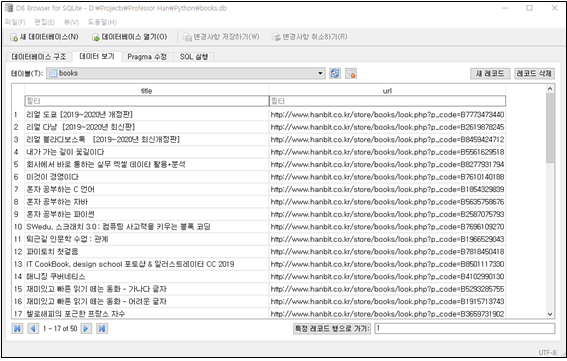The width and height of the screenshot is (567, 361).
Task: Click the '1 - 17 of 50' record count text
Action: click(x=60, y=328)
